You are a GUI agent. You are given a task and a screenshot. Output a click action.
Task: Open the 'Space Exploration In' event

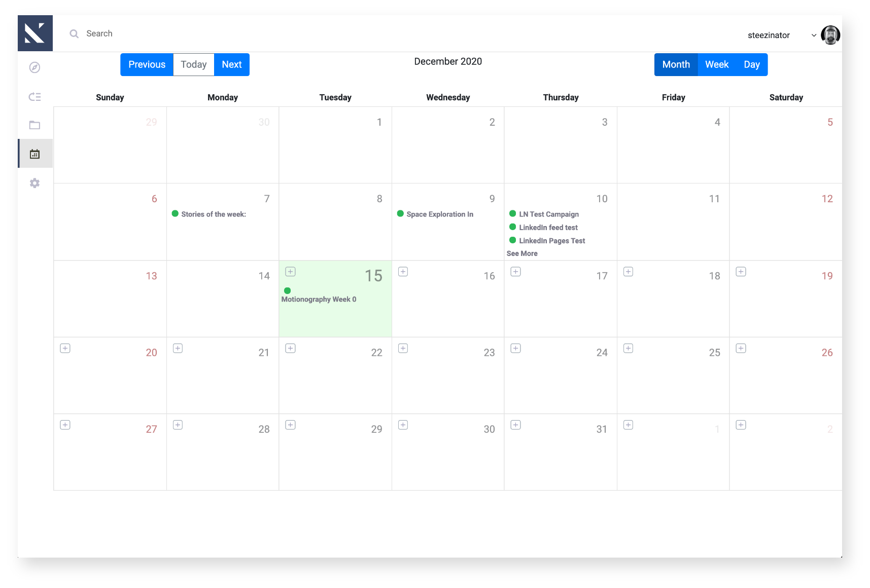440,214
